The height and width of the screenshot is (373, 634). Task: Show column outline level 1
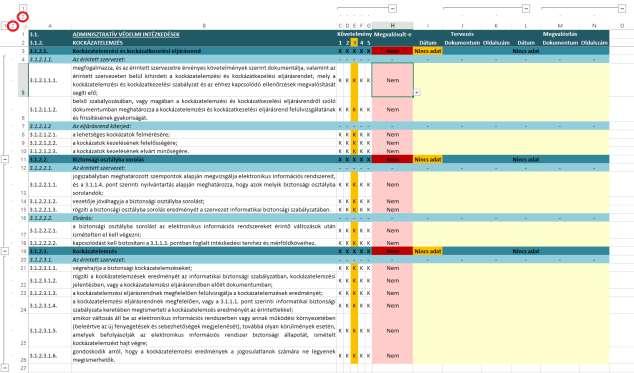pos(23,8)
